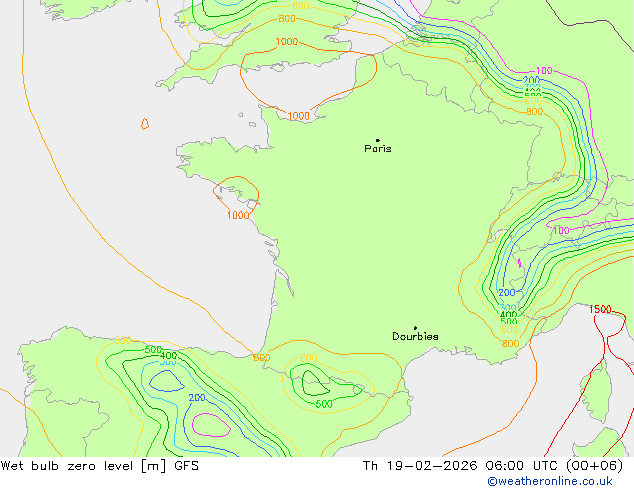The image size is (634, 490).
Task: Click the black dot marking Paris
Action: (x=378, y=140)
